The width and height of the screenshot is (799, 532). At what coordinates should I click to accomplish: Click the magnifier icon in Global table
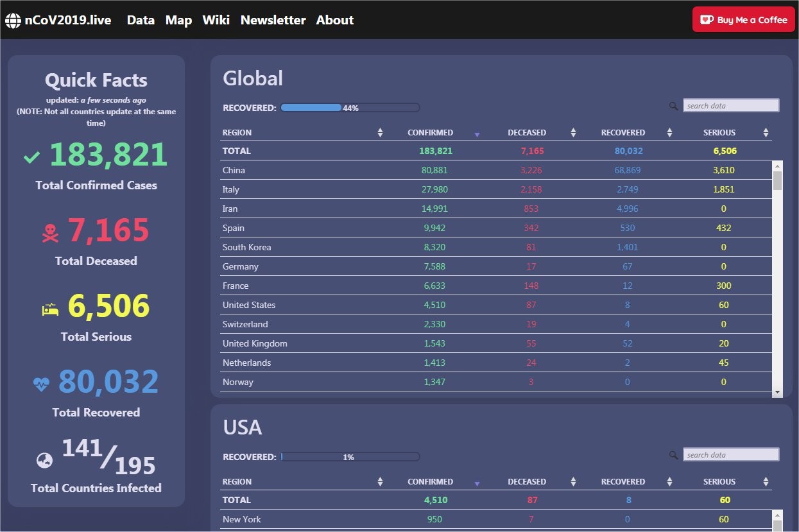tap(673, 106)
